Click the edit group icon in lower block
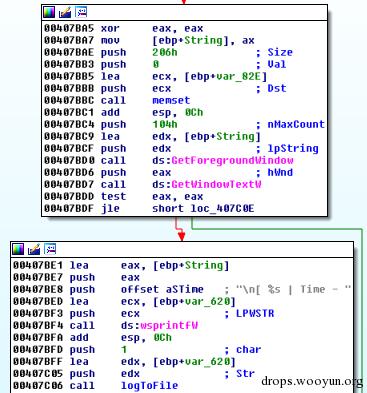Screen dimensions: 367x393 click(34, 249)
